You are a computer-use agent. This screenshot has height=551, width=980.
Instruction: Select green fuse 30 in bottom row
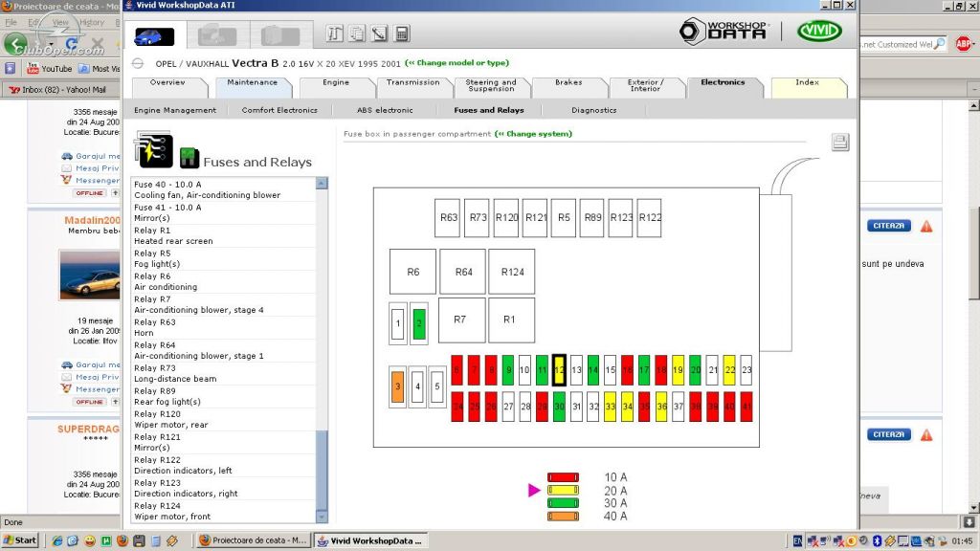click(559, 407)
